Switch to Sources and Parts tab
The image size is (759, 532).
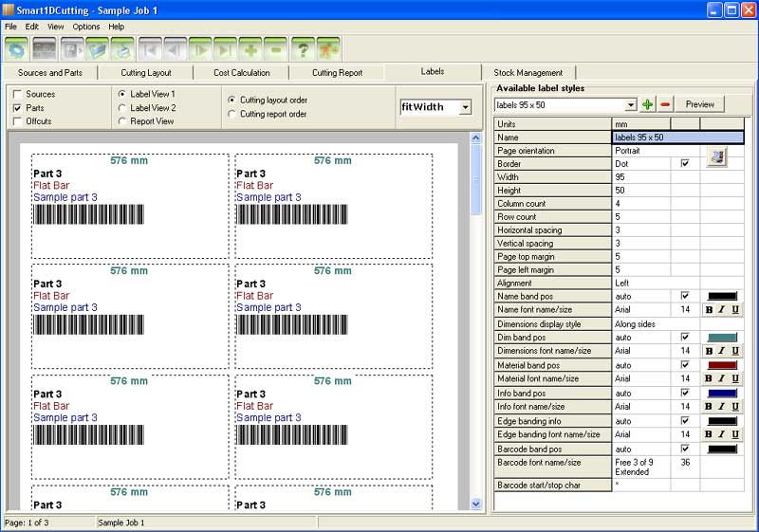pos(50,72)
